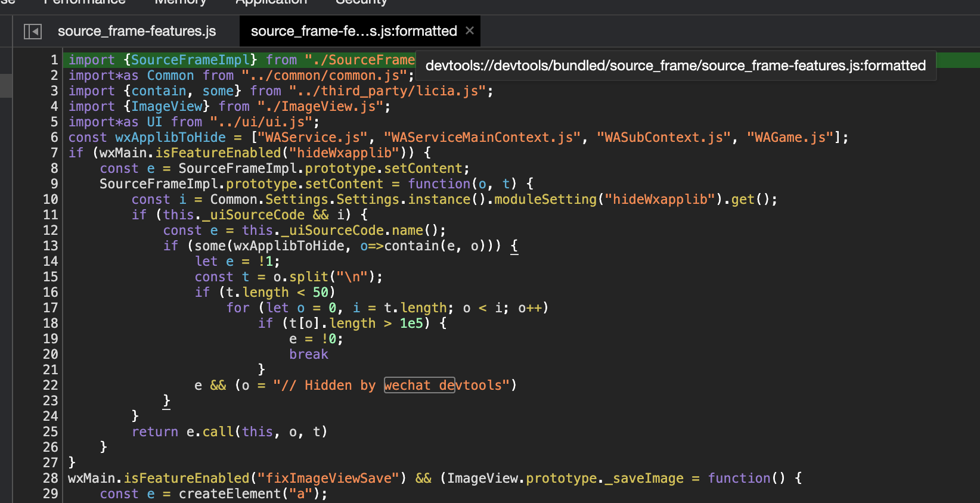Screen dimensions: 980x503
Task: Click "WASubContext.js" string literal
Action: click(x=664, y=137)
